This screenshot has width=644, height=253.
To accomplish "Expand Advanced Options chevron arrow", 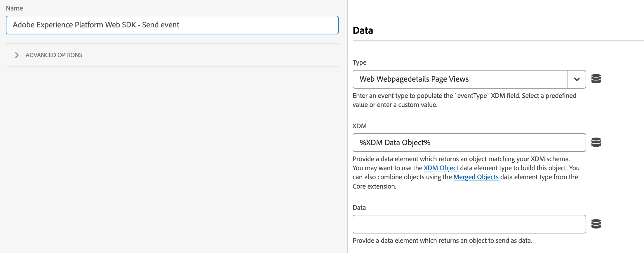I will (x=17, y=55).
